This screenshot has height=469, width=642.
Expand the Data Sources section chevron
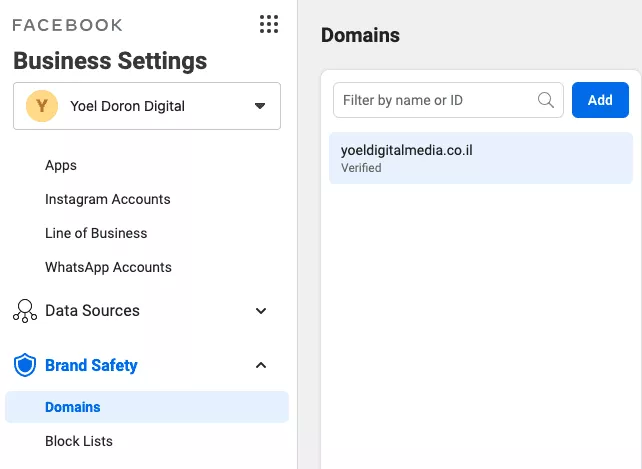pyautogui.click(x=261, y=311)
